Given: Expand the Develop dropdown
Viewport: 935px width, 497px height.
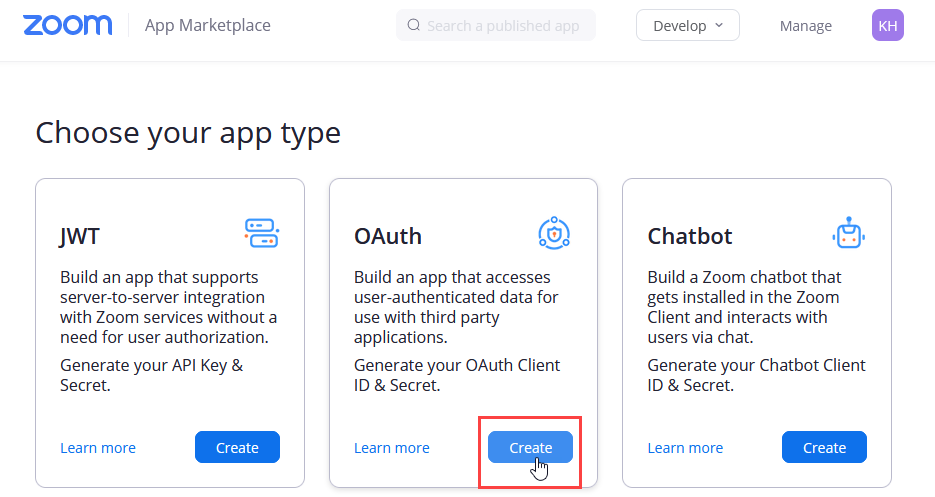Looking at the screenshot, I should 687,26.
